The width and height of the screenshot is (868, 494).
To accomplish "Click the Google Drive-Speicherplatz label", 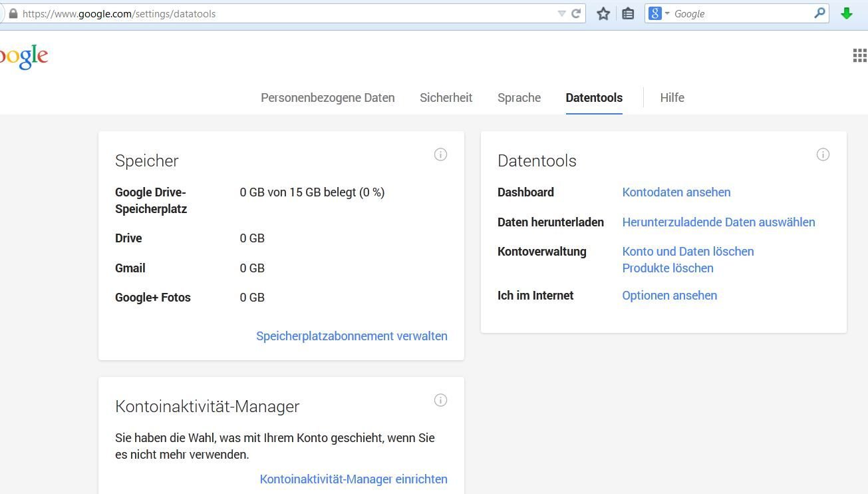I will coord(151,200).
